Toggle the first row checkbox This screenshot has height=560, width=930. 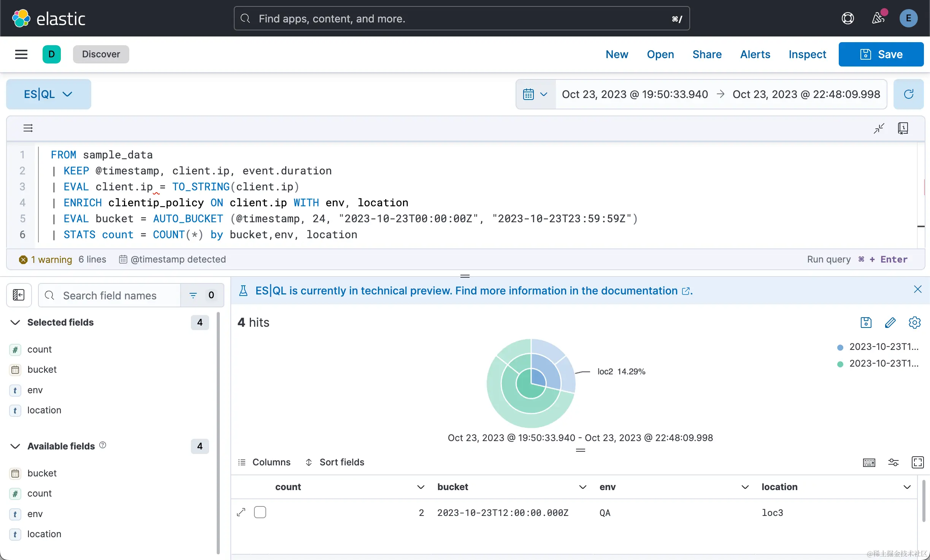pos(260,512)
